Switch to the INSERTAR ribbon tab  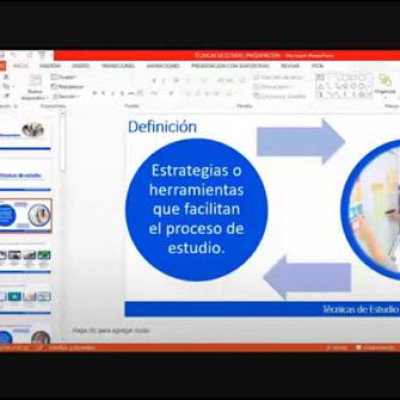[50, 66]
